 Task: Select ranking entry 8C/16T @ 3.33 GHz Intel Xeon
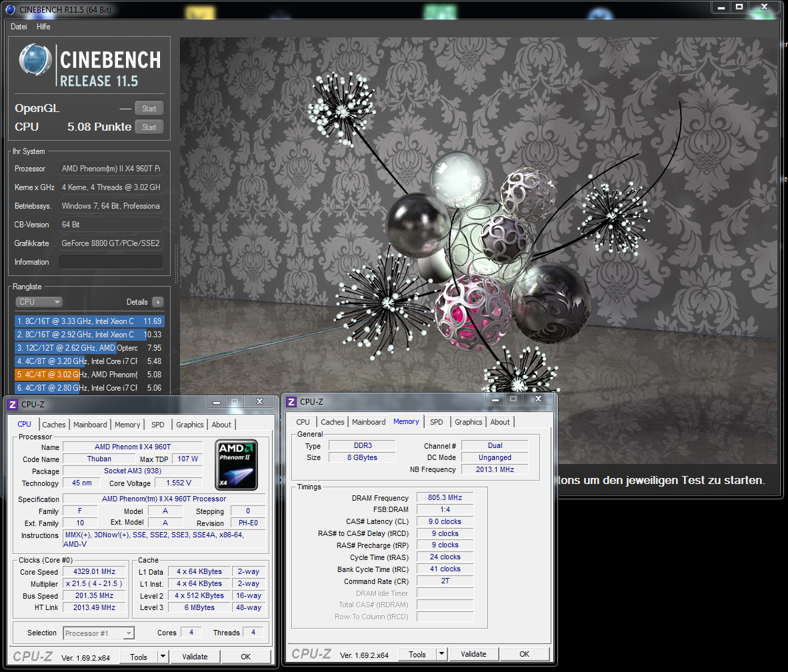coord(89,321)
